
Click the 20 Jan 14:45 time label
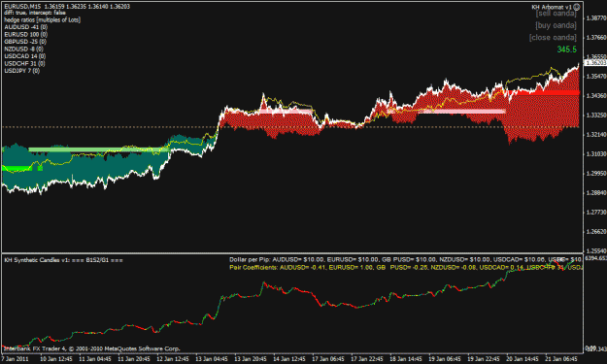pyautogui.click(x=523, y=358)
